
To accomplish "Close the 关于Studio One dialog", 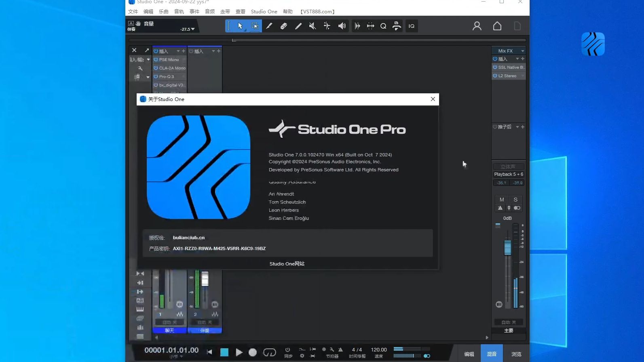I will [433, 99].
